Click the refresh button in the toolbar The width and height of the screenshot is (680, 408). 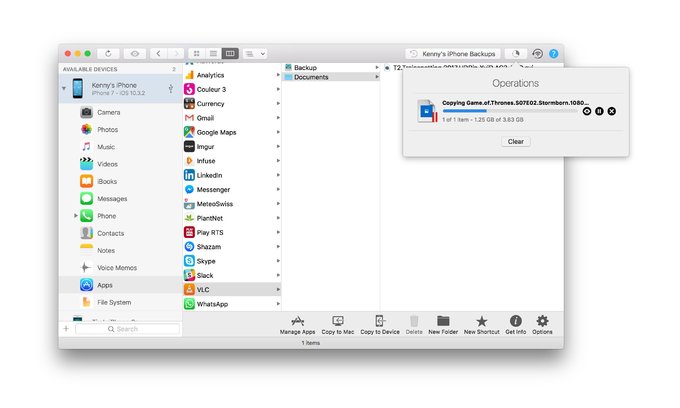click(x=108, y=53)
